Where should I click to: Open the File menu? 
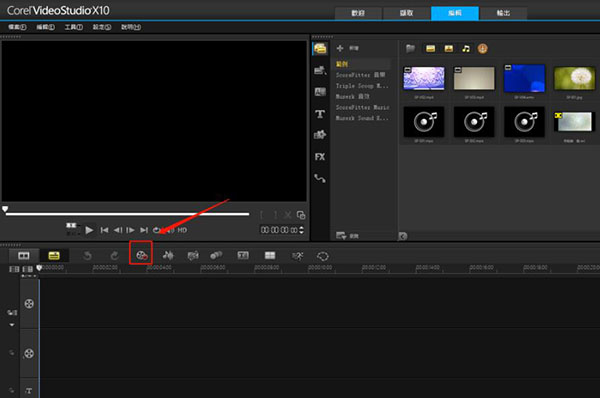coord(17,27)
